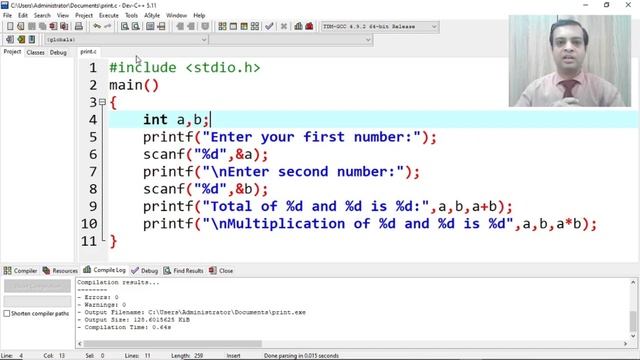Click the Close tab in bottom panel
This screenshot has width=640, height=360.
click(221, 271)
